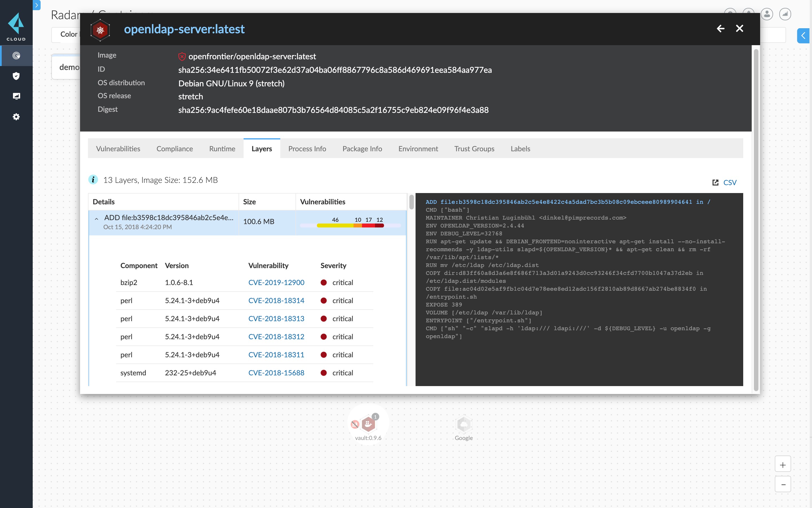Open CVE-2018-18314 link
The height and width of the screenshot is (508, 812).
276,300
